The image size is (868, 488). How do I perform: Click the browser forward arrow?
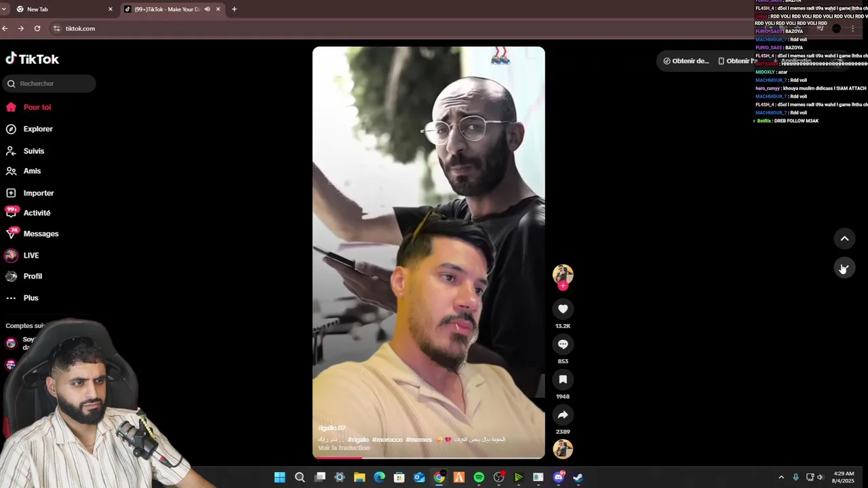20,28
